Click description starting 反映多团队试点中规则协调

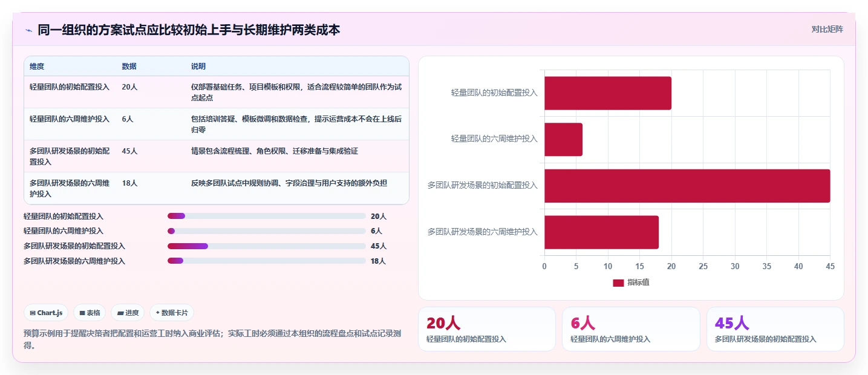[289, 183]
